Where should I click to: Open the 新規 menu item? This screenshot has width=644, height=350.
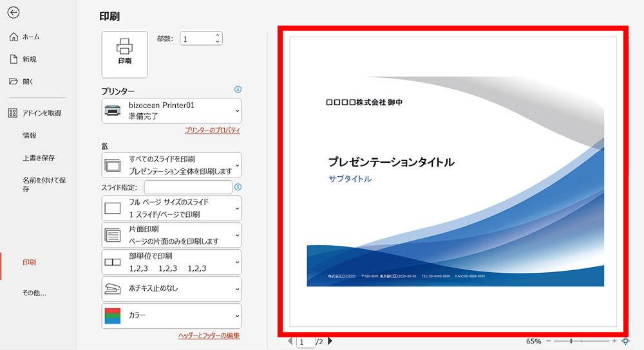click(x=23, y=59)
